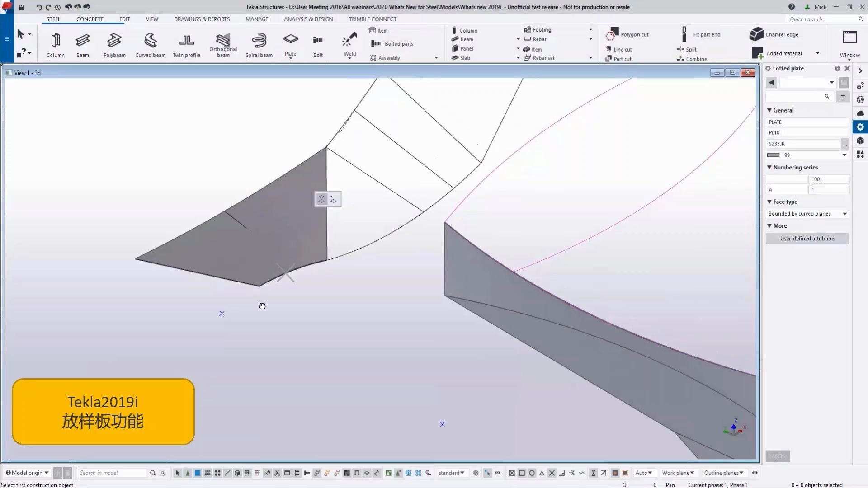Click the Part cut tool
This screenshot has height=488, width=868.
click(618, 59)
